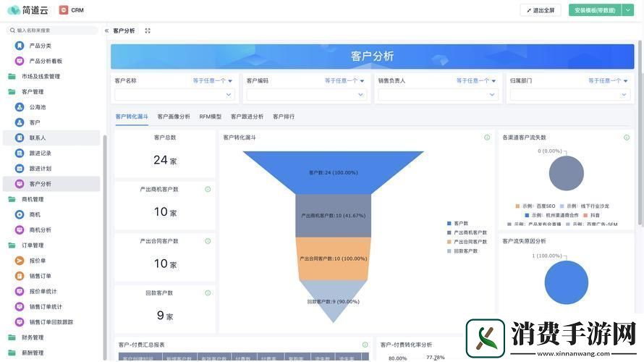Toggle 示例: 杭州渠道商合作 legend entry
644x362 pixels.
[551, 215]
